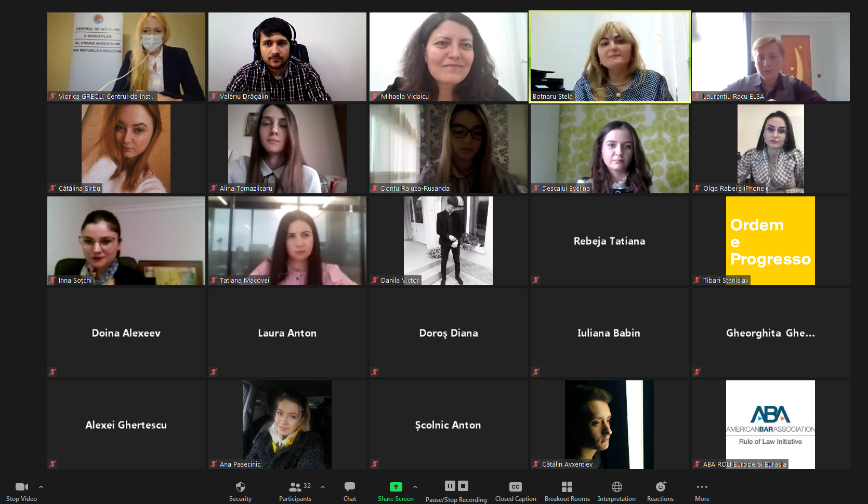Click the Laura Anton name tile

287,333
